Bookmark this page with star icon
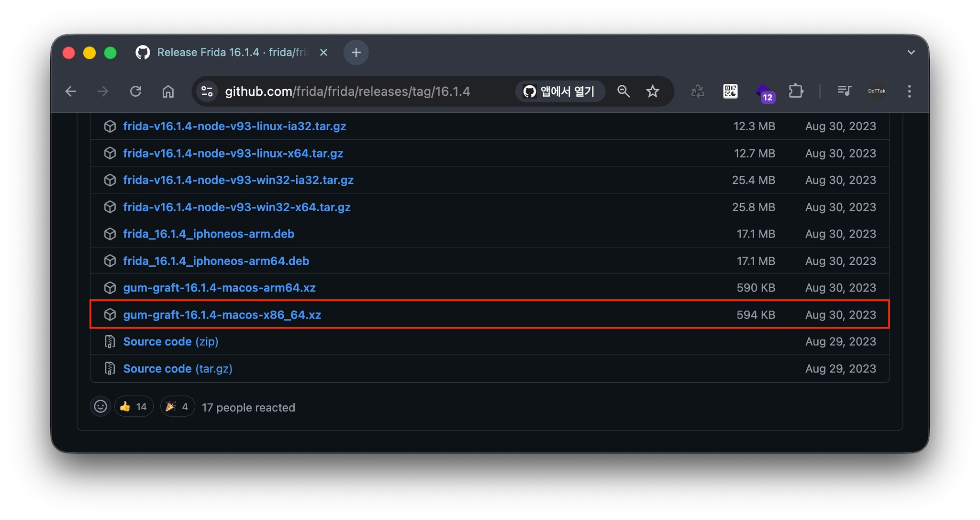Image resolution: width=980 pixels, height=520 pixels. [652, 91]
